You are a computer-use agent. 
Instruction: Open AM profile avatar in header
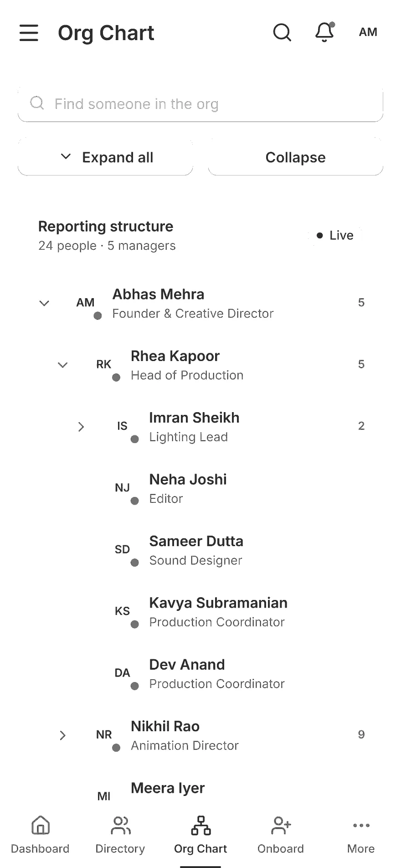pyautogui.click(x=368, y=32)
